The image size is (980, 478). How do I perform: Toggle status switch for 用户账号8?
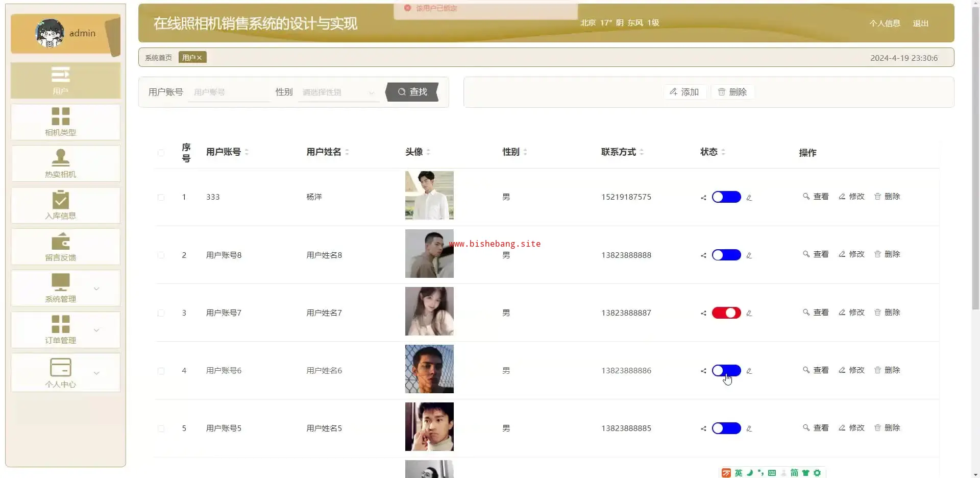click(x=726, y=255)
